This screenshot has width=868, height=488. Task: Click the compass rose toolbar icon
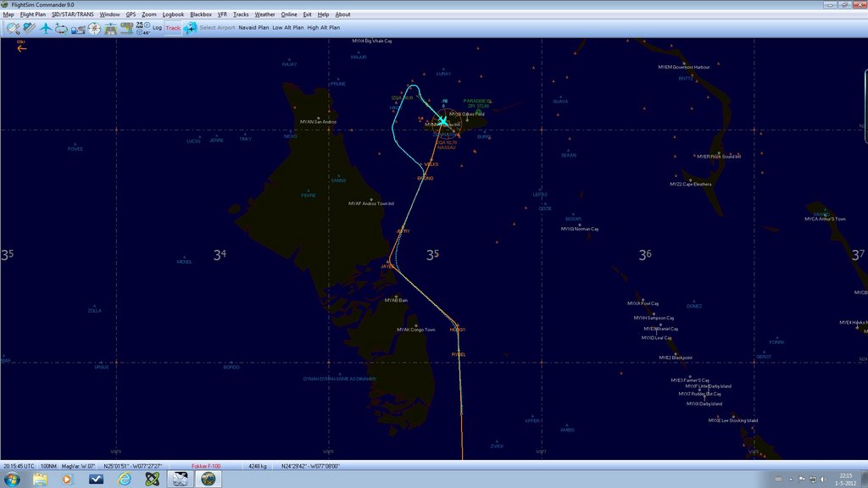point(94,28)
